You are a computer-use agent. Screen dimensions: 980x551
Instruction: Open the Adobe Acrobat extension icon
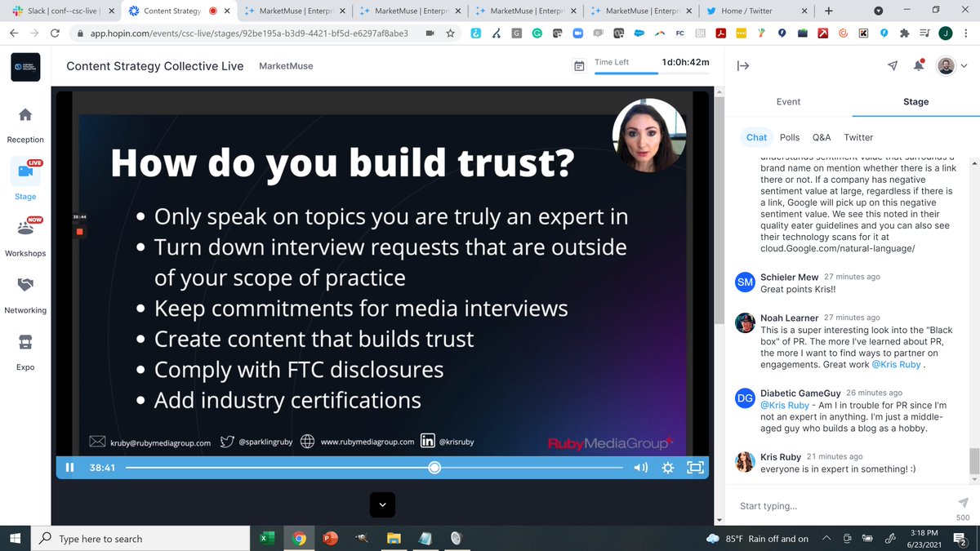[721, 33]
